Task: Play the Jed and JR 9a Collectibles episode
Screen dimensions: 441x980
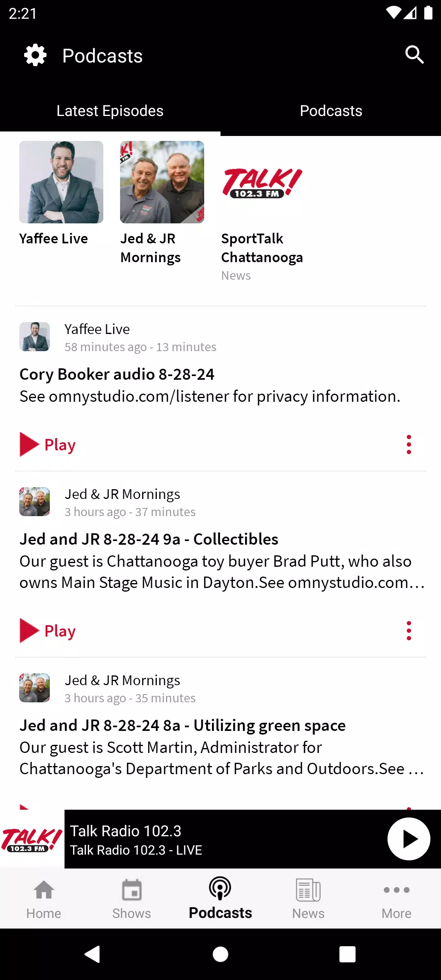Action: point(48,631)
